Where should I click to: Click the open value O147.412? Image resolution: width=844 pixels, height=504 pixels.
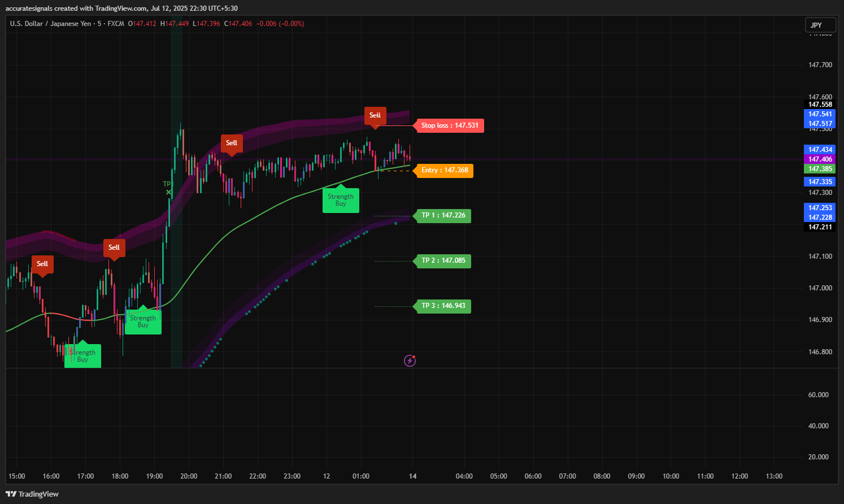point(142,24)
